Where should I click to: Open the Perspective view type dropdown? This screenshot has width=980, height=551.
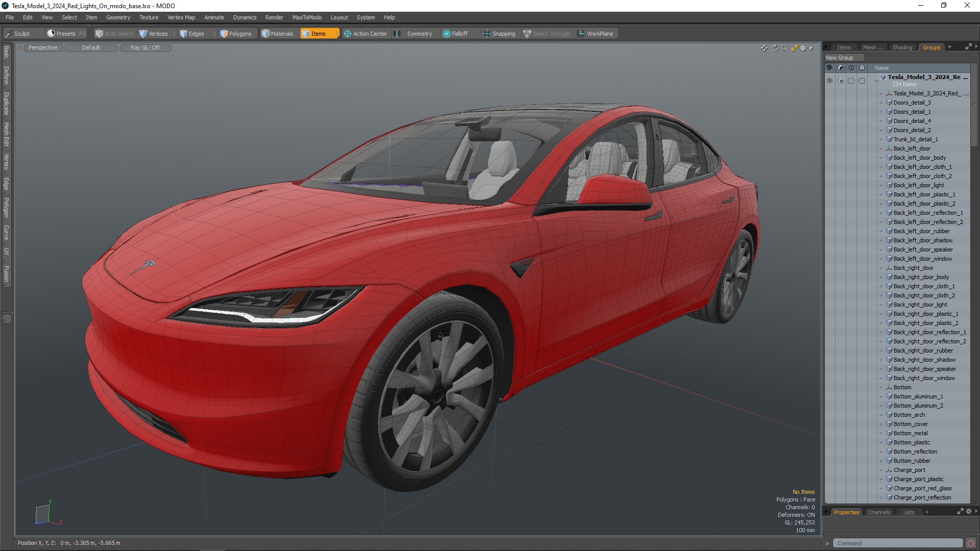tap(43, 47)
